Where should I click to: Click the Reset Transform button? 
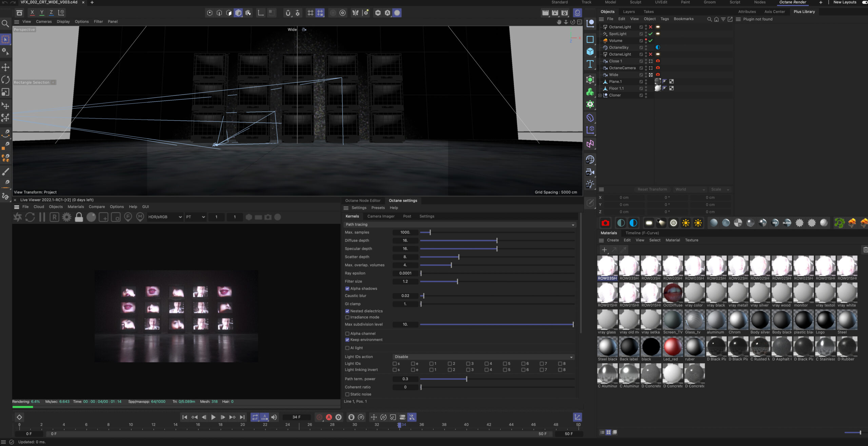[x=652, y=189]
